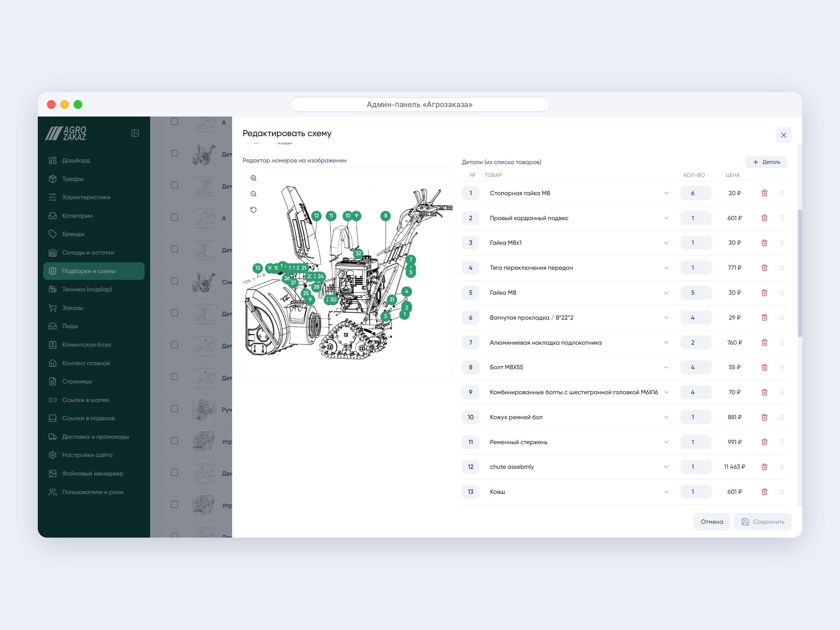Select marker 32 on the scheme image
The width and height of the screenshot is (840, 630).
coord(358,253)
